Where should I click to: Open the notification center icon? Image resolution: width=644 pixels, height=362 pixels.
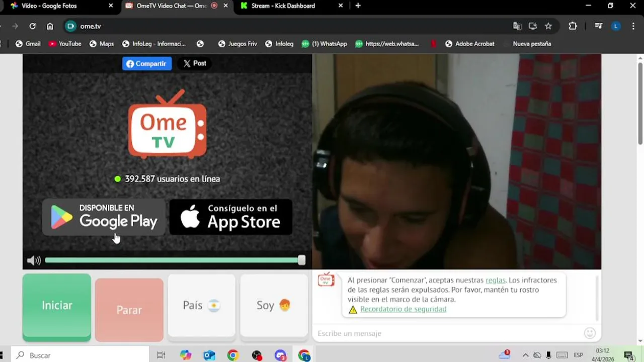click(628, 355)
